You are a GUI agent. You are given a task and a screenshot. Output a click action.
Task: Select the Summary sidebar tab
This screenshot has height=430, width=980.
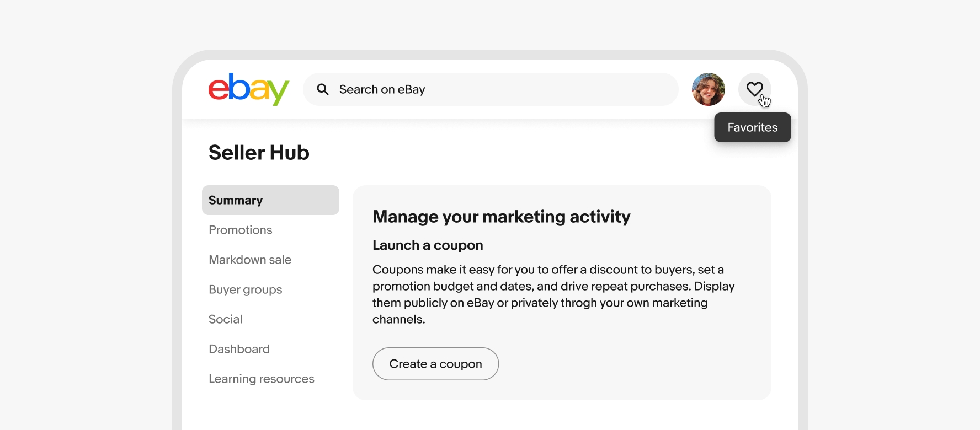point(270,200)
